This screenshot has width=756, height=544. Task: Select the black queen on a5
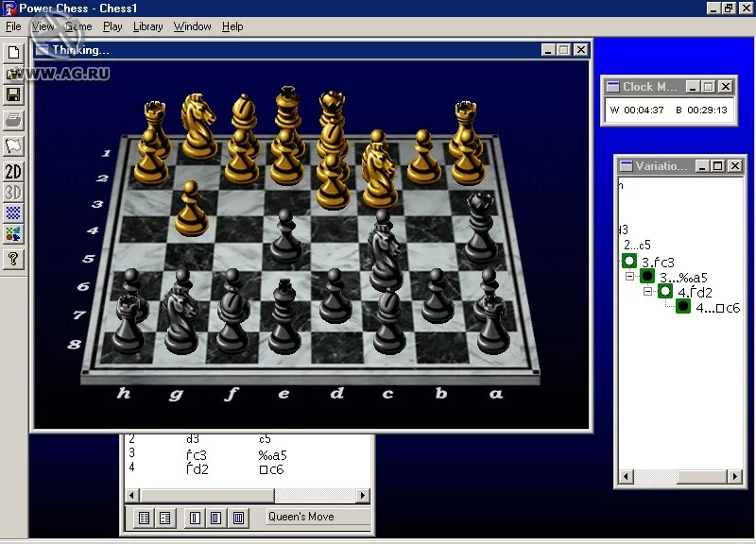(480, 228)
